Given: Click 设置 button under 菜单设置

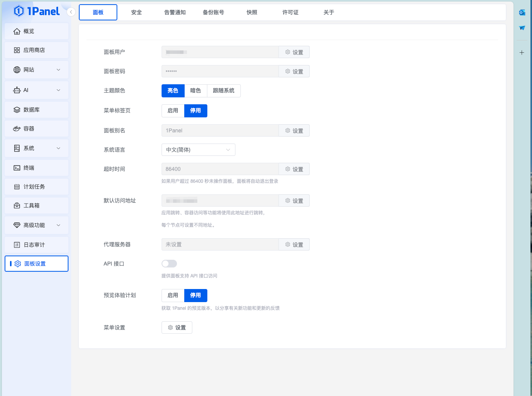Looking at the screenshot, I should click(x=177, y=327).
